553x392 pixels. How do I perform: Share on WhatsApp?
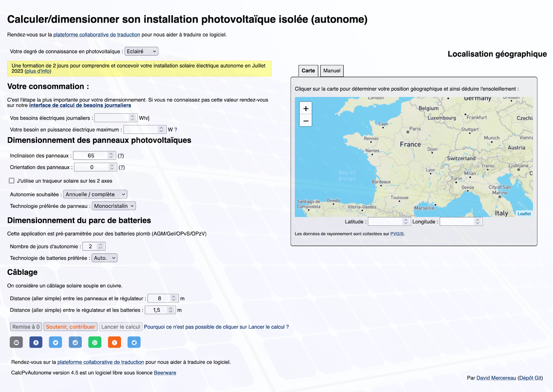(x=95, y=342)
